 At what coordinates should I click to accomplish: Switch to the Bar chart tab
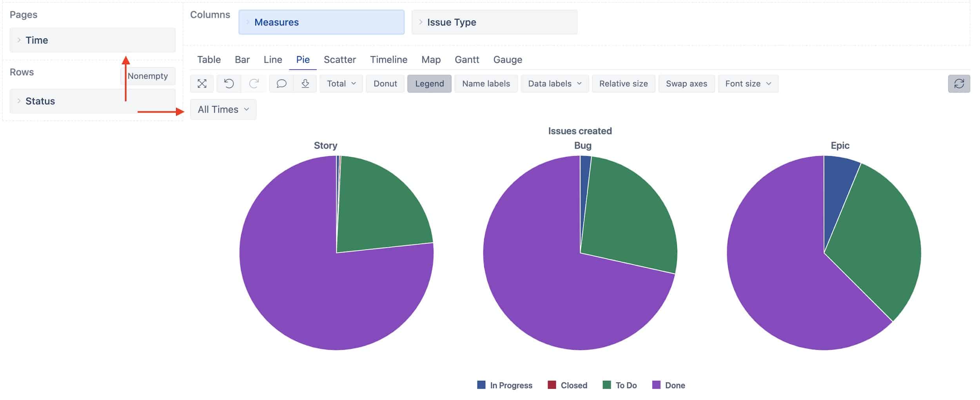pyautogui.click(x=242, y=60)
